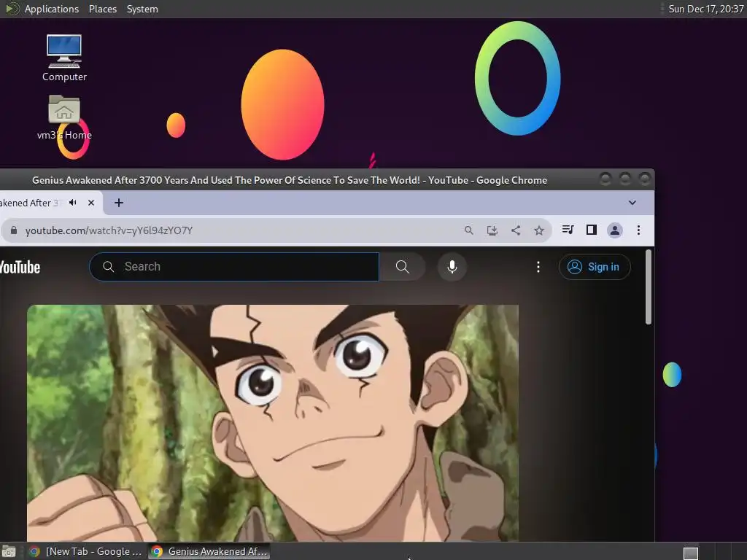View site information via the lock icon
Viewport: 747px width, 560px height.
pos(14,230)
